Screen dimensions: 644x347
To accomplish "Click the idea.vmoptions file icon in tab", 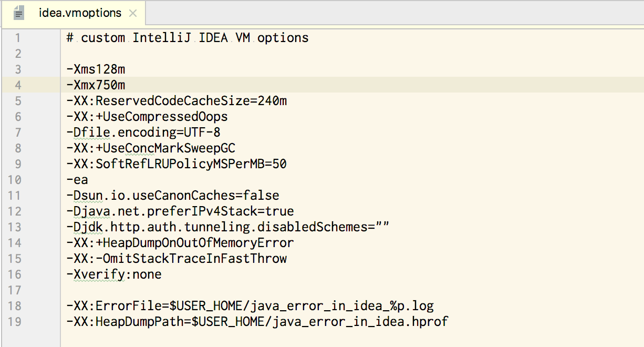I will coord(19,13).
